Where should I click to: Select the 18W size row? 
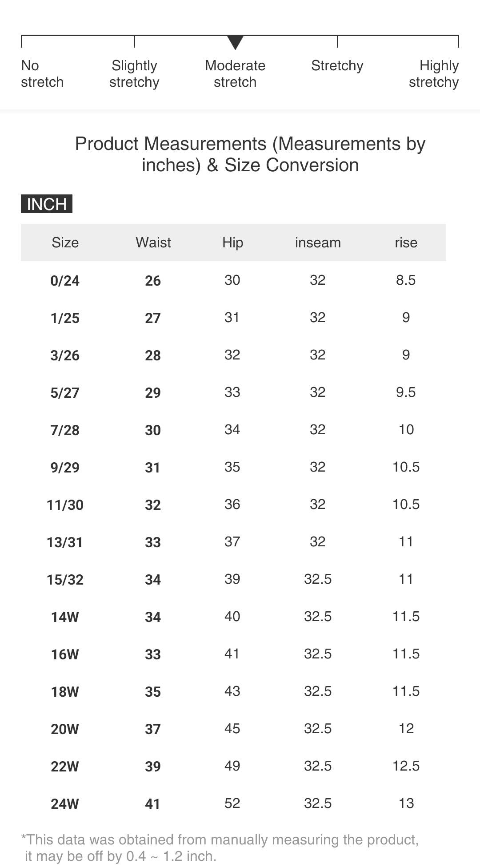[65, 692]
